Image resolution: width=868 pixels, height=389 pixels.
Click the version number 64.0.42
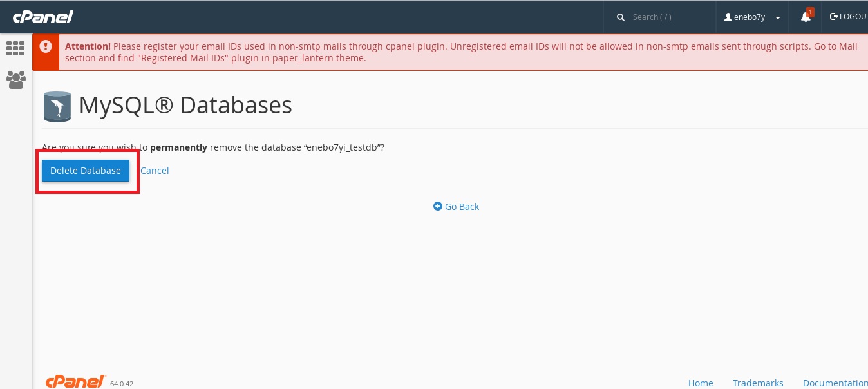point(122,384)
